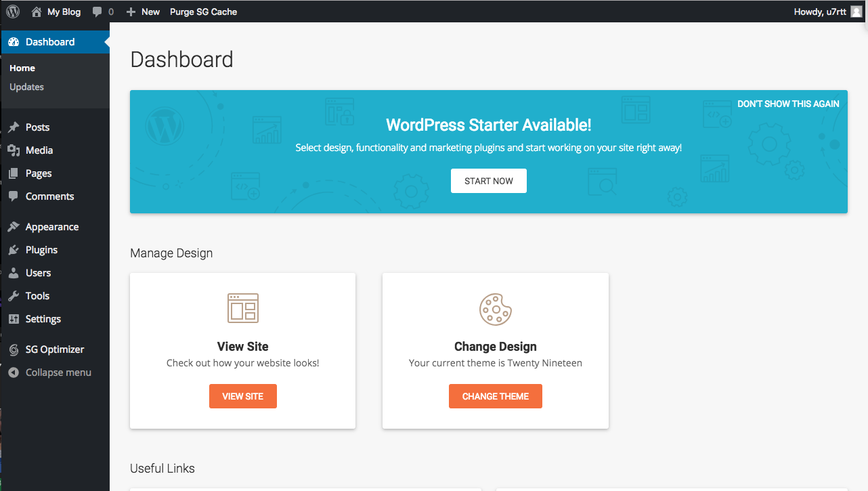Dismiss banner with Don't Show This Again
This screenshot has height=491, width=868.
coord(788,104)
